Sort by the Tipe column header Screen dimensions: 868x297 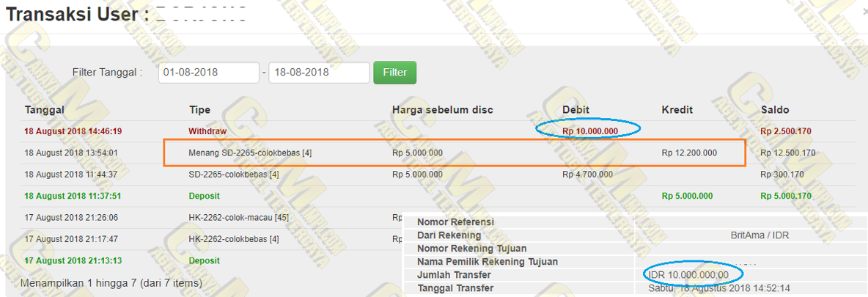point(199,110)
